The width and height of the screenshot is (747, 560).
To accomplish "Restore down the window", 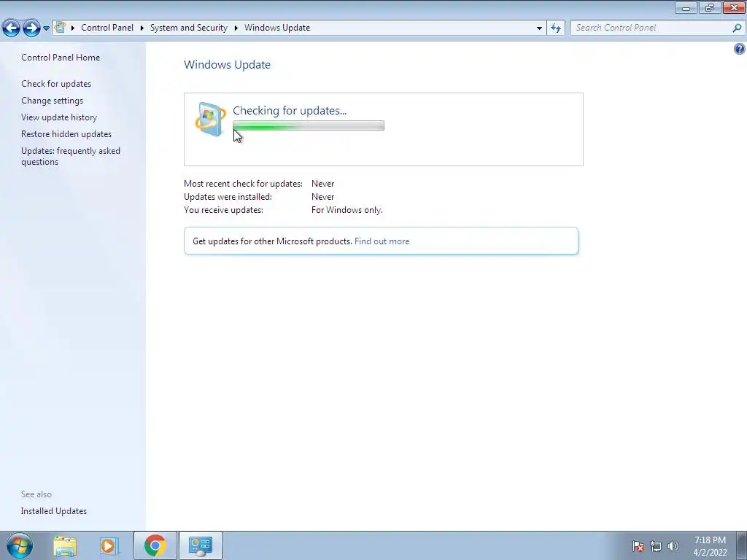I will pos(710,7).
